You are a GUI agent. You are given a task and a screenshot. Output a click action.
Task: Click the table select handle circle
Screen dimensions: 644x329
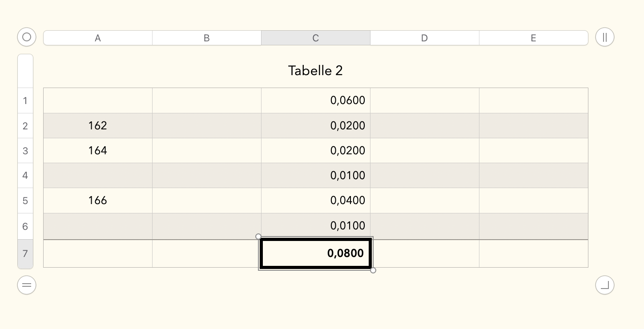click(x=27, y=37)
